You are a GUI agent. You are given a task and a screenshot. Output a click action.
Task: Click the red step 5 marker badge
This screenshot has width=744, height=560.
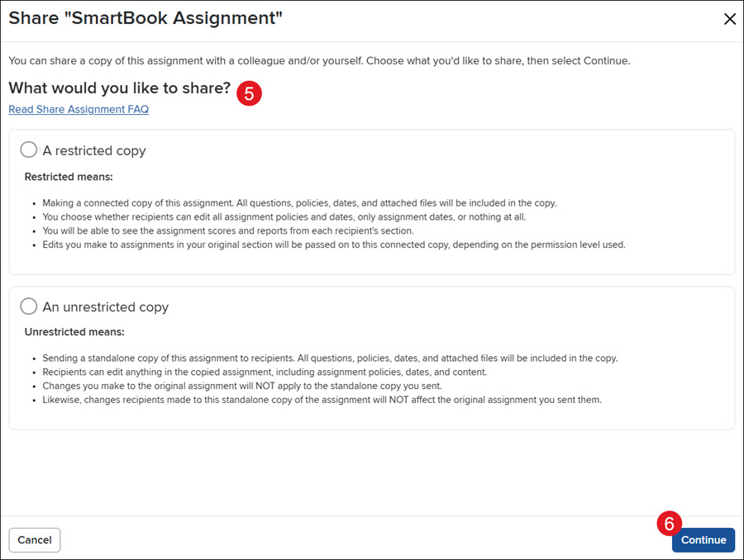249,93
